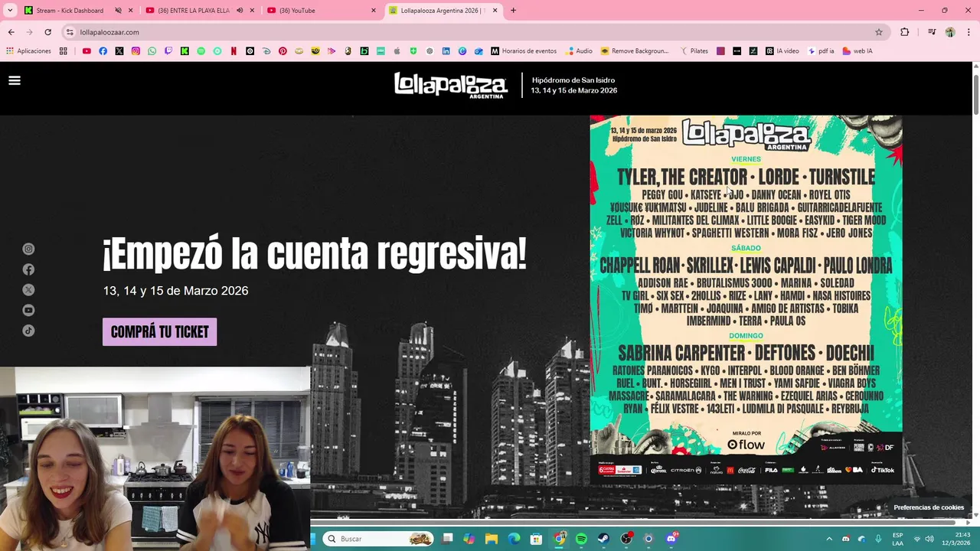This screenshot has width=980, height=551.
Task: Mute the ENTRE LA PLAYA ELLA tab audio
Action: (x=240, y=11)
